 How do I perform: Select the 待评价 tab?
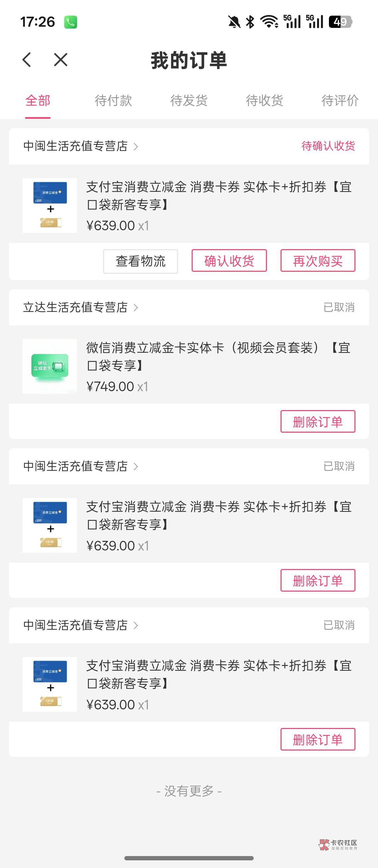340,101
